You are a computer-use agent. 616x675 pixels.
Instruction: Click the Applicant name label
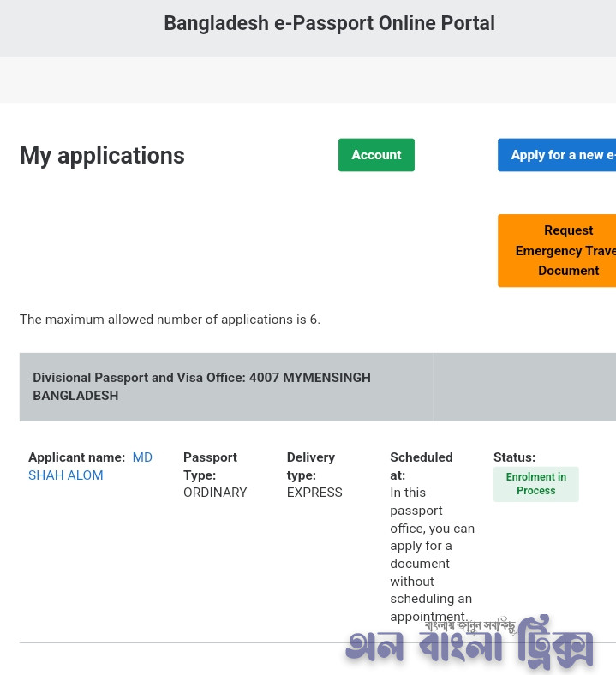[76, 457]
